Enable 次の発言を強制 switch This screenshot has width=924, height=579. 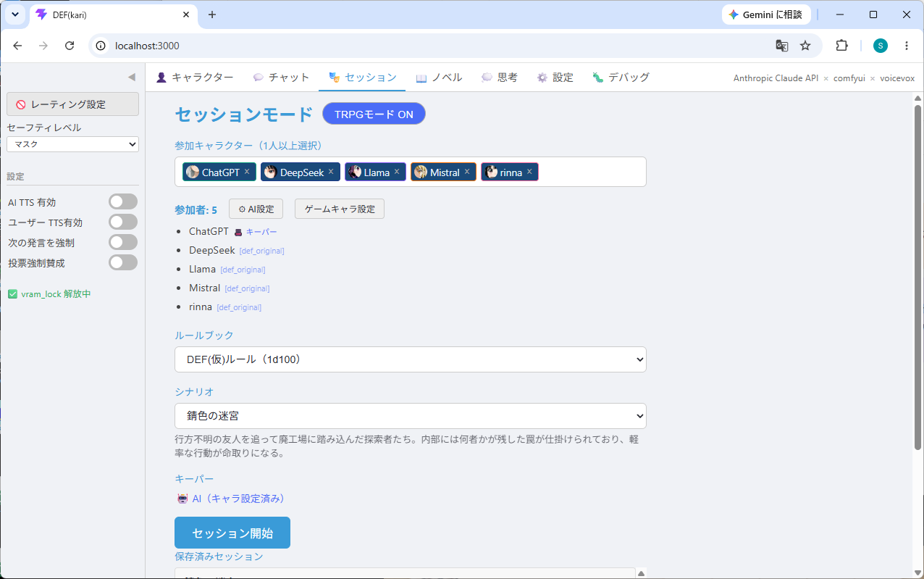123,242
